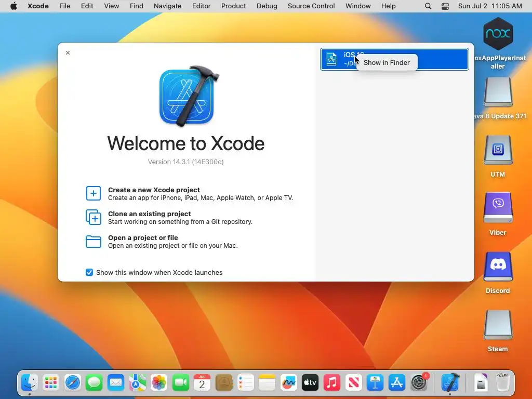Click the Clone an existing project icon
The image size is (532, 399).
[x=94, y=217]
